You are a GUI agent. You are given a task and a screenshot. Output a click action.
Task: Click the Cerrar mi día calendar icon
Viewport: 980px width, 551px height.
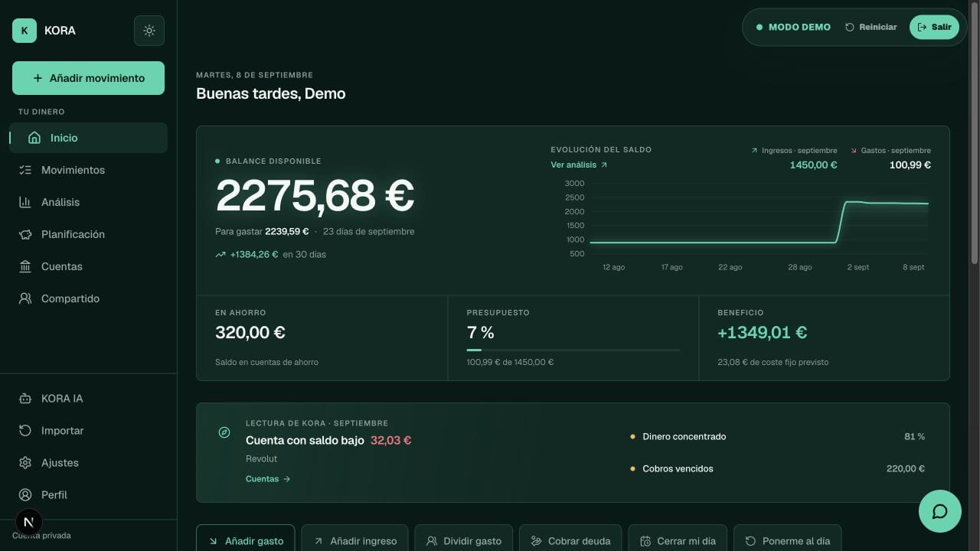coord(645,541)
